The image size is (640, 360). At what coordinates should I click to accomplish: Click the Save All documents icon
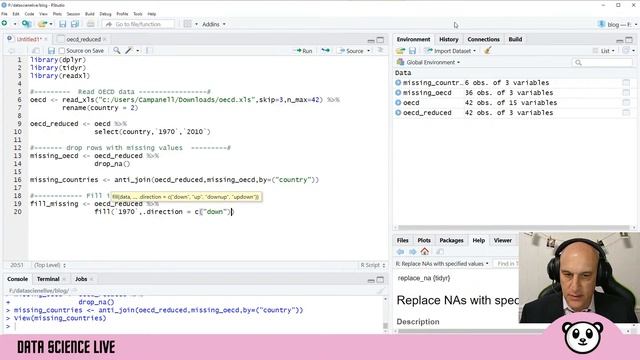(x=75, y=24)
